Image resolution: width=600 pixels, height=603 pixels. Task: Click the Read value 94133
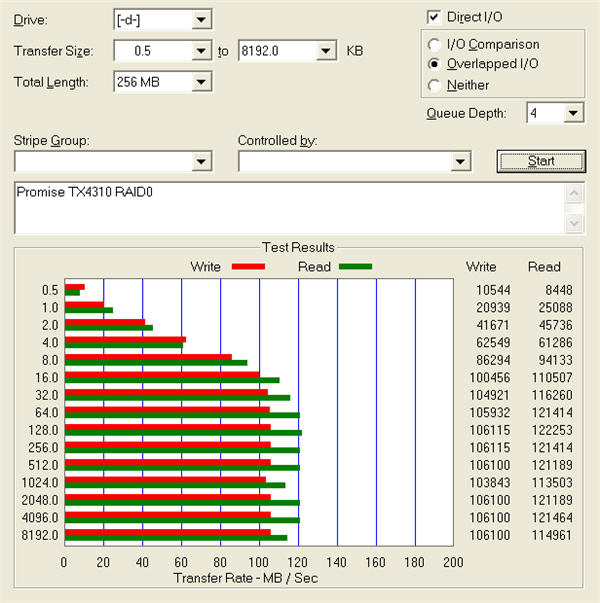tap(555, 360)
